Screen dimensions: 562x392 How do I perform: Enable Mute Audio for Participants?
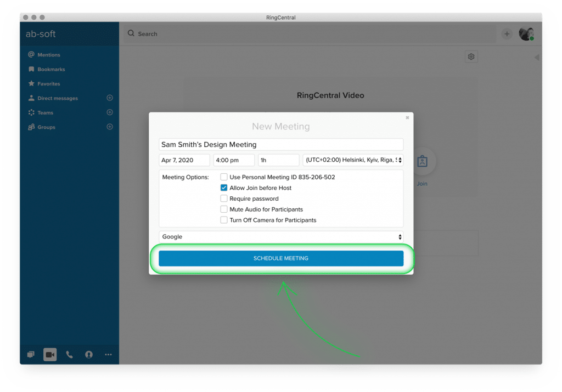pyautogui.click(x=224, y=209)
